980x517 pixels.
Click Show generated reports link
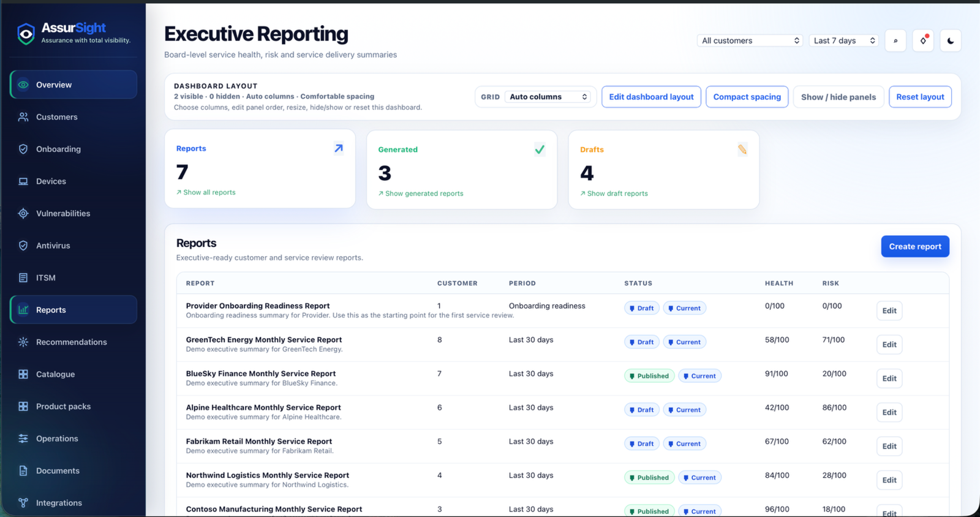click(x=421, y=194)
